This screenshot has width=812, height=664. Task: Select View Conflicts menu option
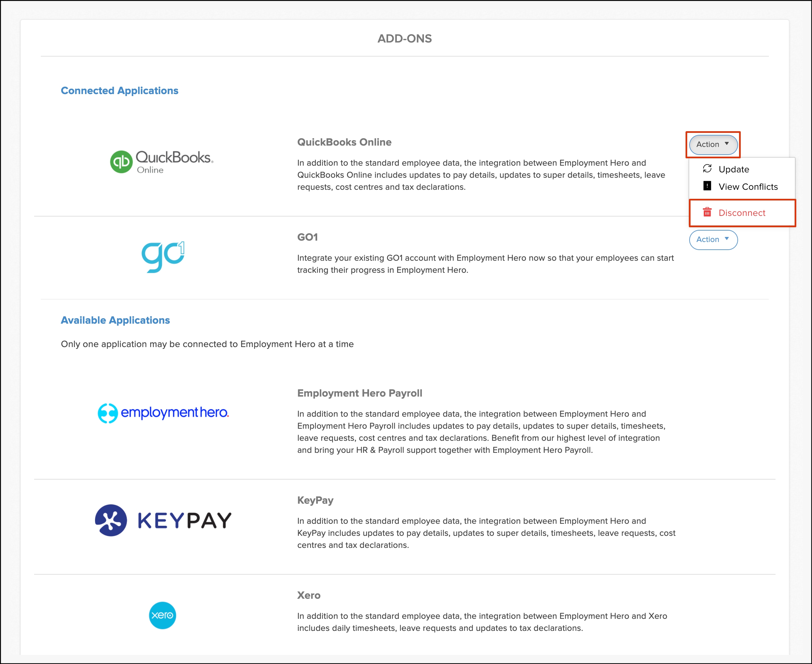coord(748,187)
